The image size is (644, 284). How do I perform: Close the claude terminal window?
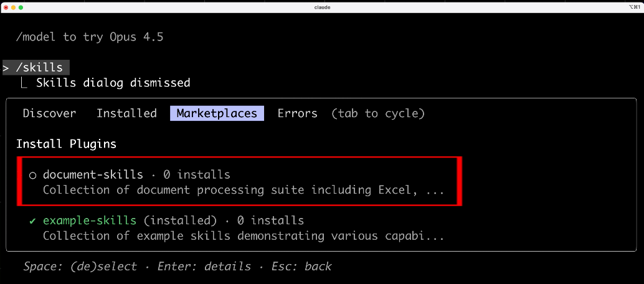(x=6, y=7)
